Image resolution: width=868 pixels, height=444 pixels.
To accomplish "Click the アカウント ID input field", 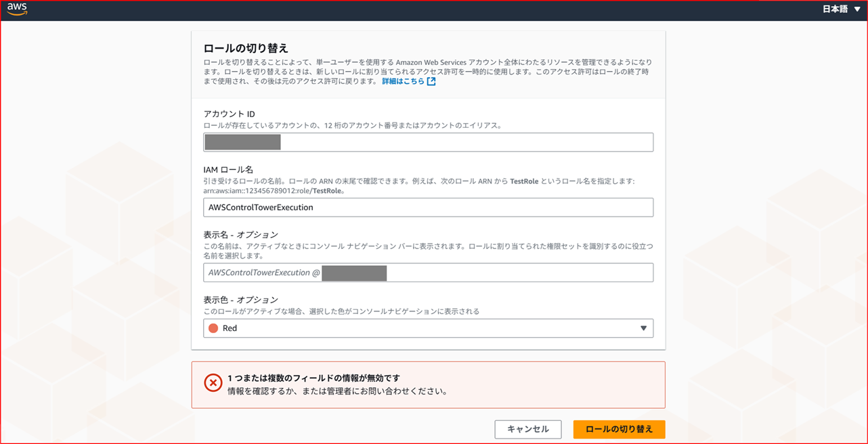I will 428,142.
